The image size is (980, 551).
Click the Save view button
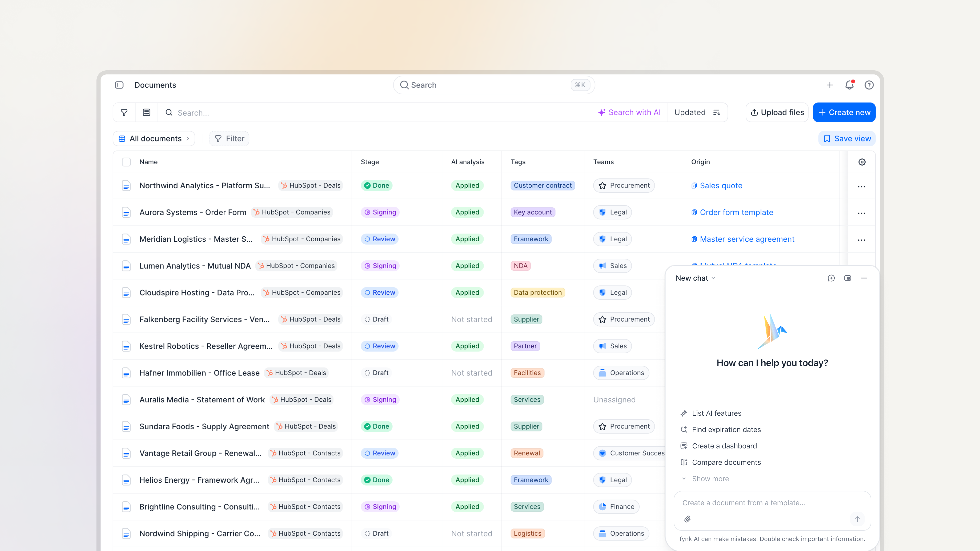point(847,139)
